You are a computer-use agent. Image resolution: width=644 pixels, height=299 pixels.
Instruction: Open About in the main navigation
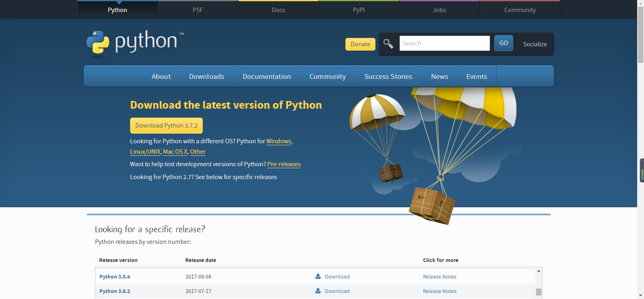pyautogui.click(x=161, y=76)
